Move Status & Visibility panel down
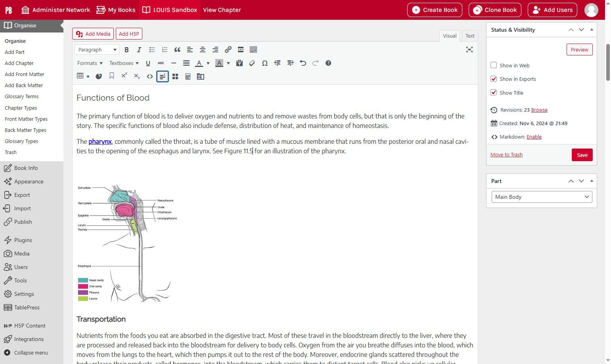 [581, 30]
